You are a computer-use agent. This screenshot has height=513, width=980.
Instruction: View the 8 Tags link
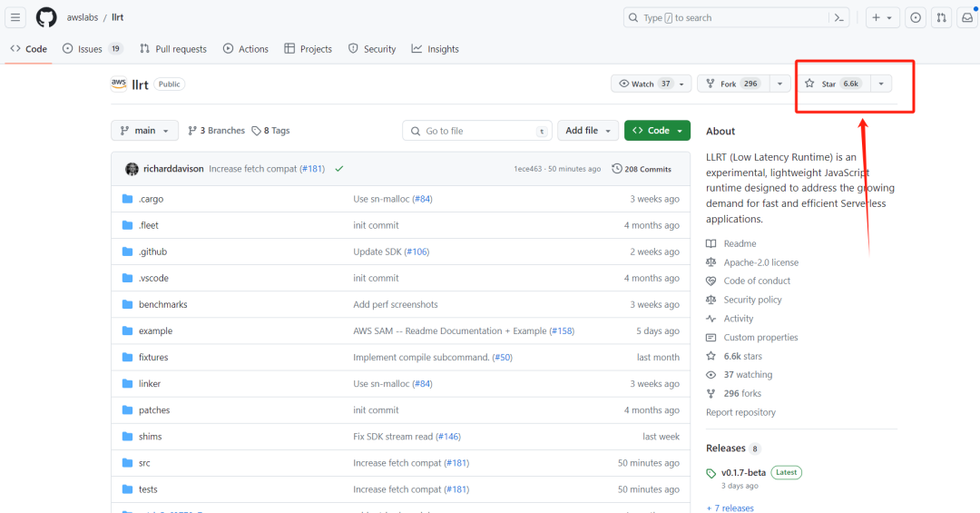coord(270,131)
